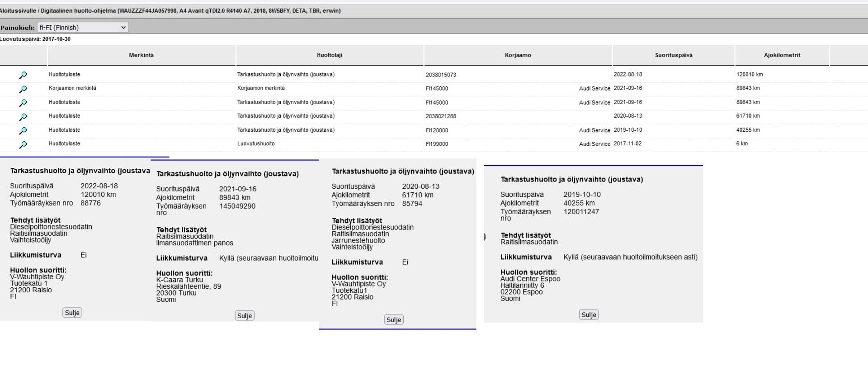Click K-Caara Turku service provider name
This screenshot has width=868, height=367.
coord(179,280)
